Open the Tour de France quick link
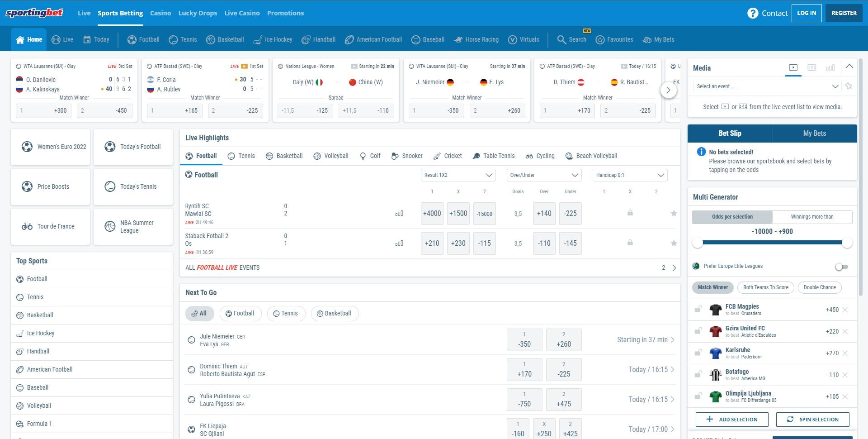 (x=50, y=226)
